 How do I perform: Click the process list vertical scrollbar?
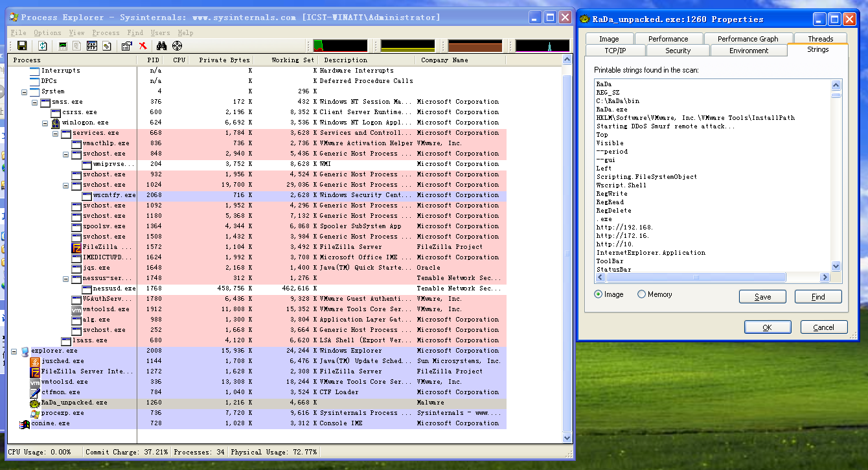click(x=567, y=249)
